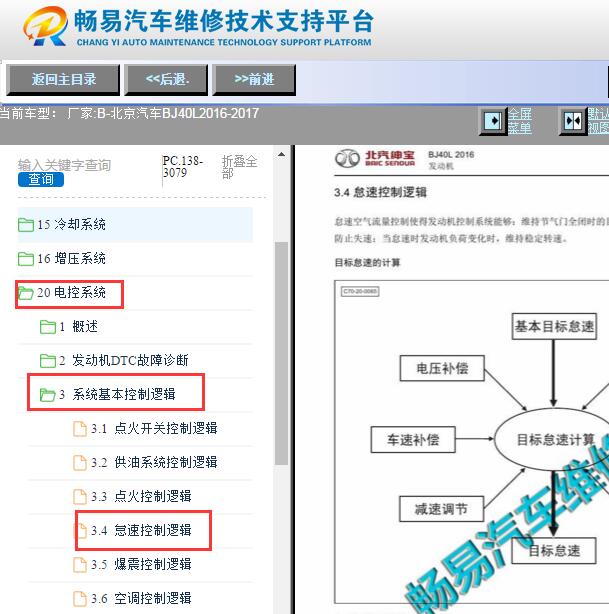
Task: Select 系统基本控制逻辑 tree entry text
Action: click(124, 394)
